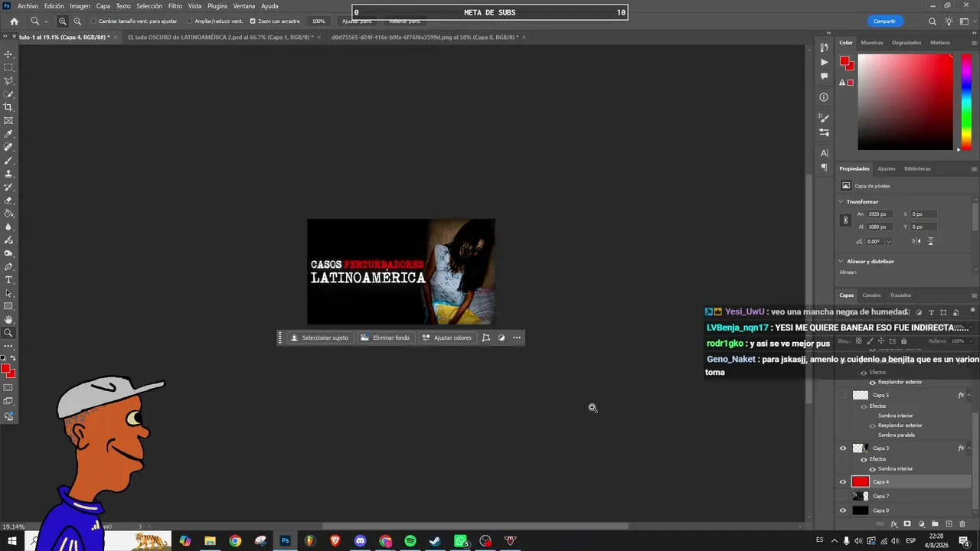Select the Clone Stamp tool
Image resolution: width=980 pixels, height=551 pixels.
pos(8,174)
